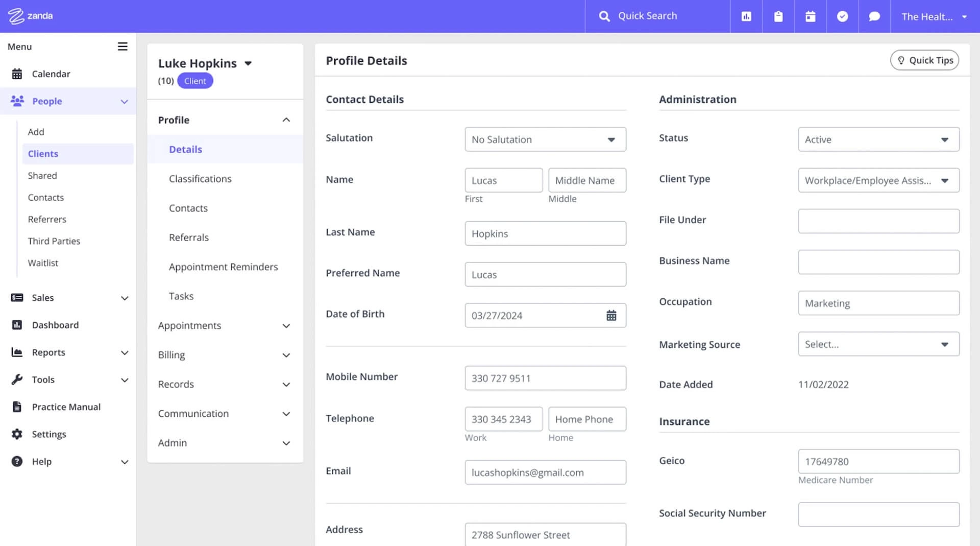Screen dimensions: 980x546
Task: Select Referrers in the sidebar
Action: tap(47, 219)
